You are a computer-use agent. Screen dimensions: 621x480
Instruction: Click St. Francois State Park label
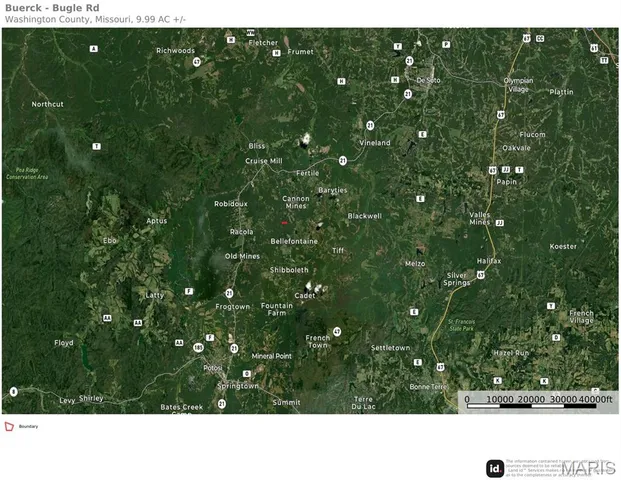(461, 325)
